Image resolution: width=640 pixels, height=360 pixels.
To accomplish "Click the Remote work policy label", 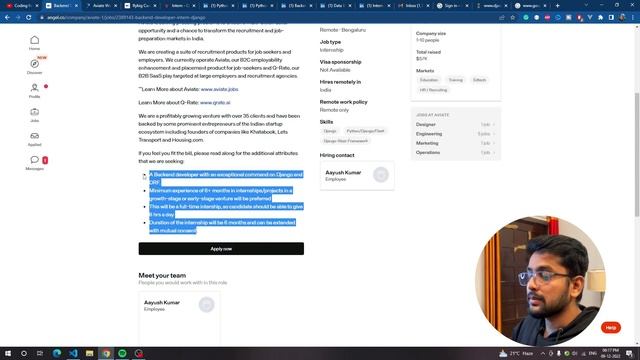I will 343,102.
